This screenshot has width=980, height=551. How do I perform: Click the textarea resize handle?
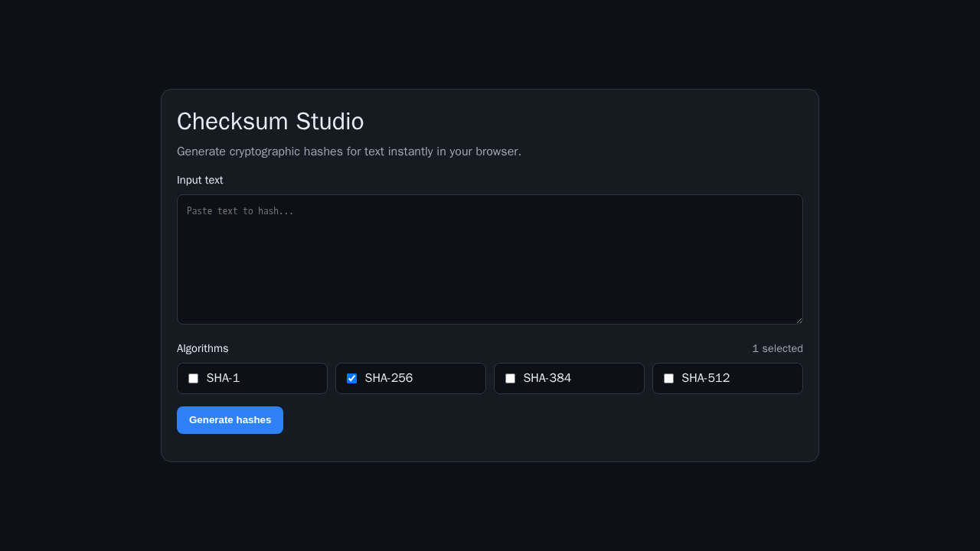pos(799,319)
